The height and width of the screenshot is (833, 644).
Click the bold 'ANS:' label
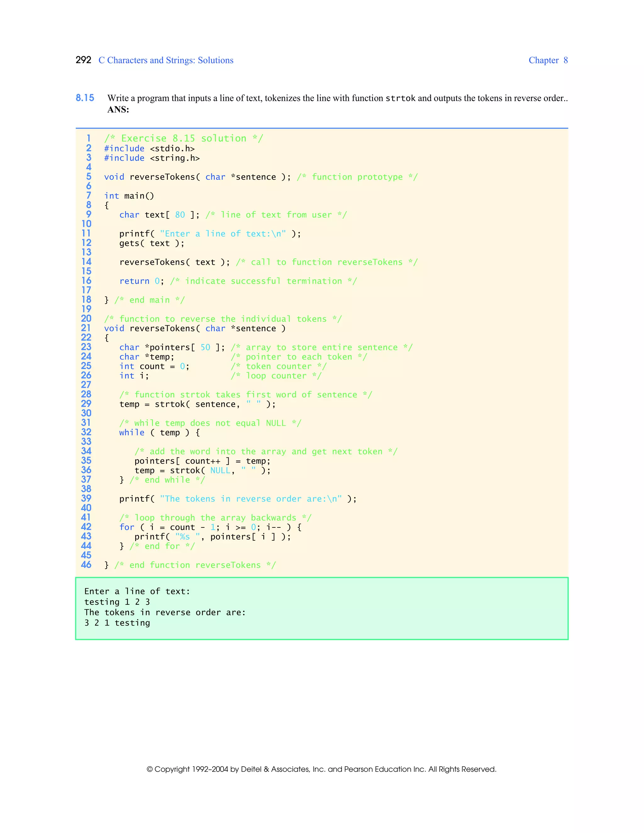tap(118, 110)
